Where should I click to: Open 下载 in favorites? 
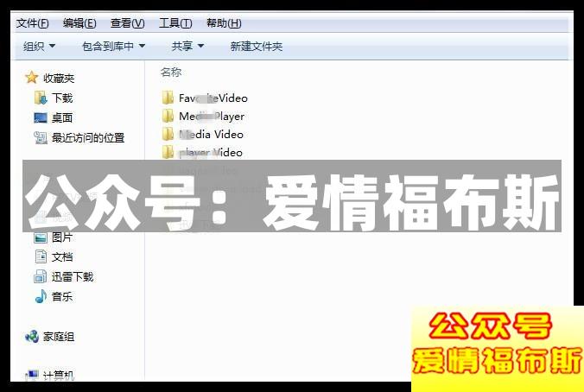coord(62,98)
